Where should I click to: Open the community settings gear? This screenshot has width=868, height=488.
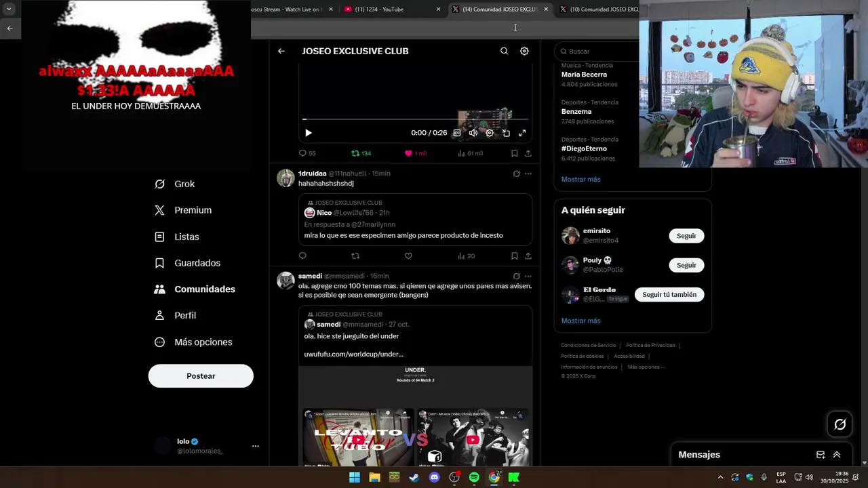524,51
